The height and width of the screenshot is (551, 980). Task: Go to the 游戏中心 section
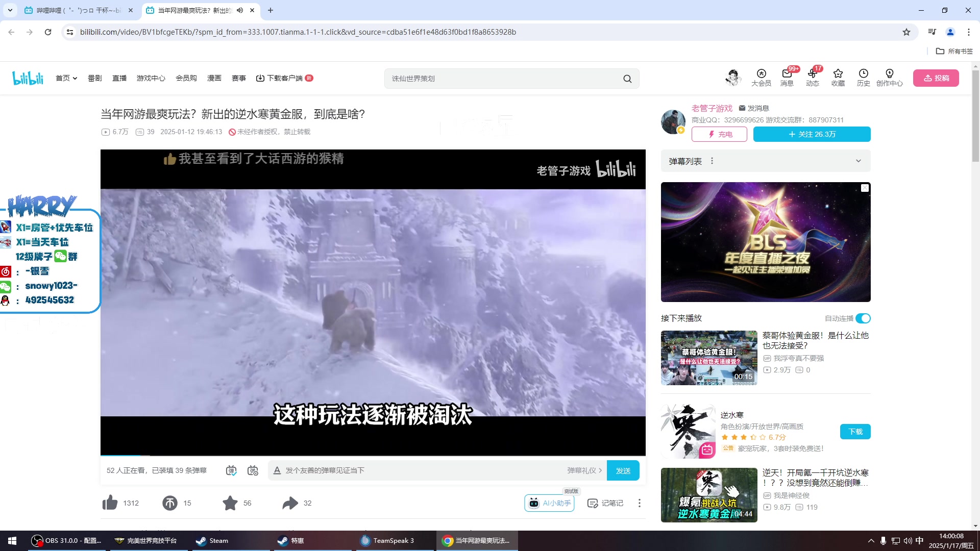pos(151,78)
